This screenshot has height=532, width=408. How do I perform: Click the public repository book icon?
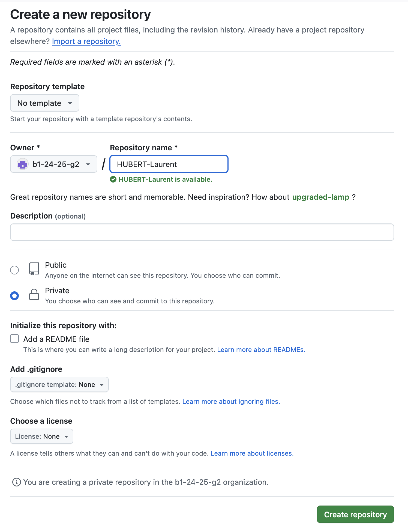pos(34,269)
